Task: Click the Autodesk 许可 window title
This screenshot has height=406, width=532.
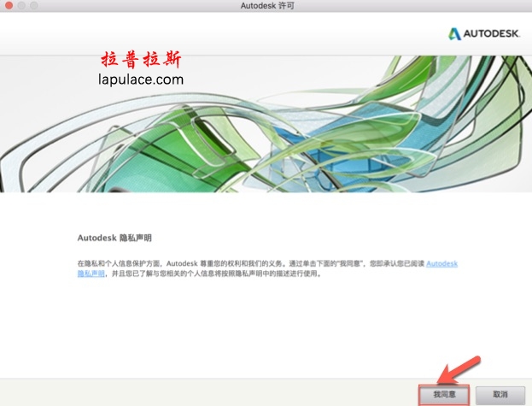Action: click(267, 6)
